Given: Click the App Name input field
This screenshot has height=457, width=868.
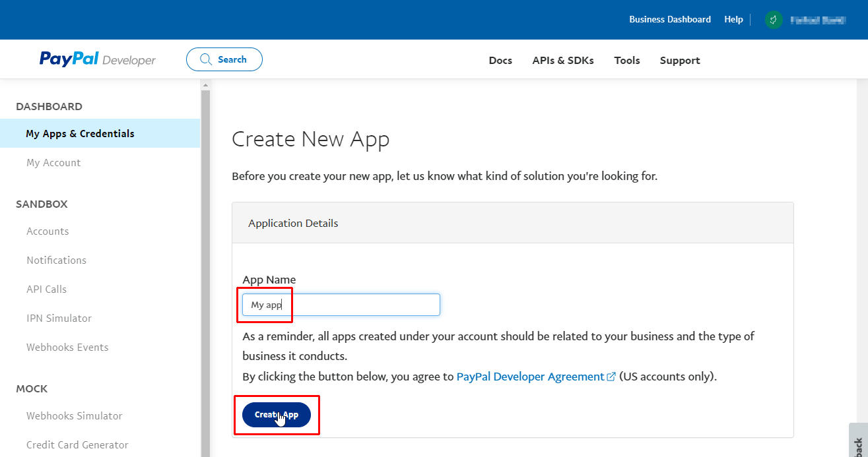Looking at the screenshot, I should coord(341,305).
